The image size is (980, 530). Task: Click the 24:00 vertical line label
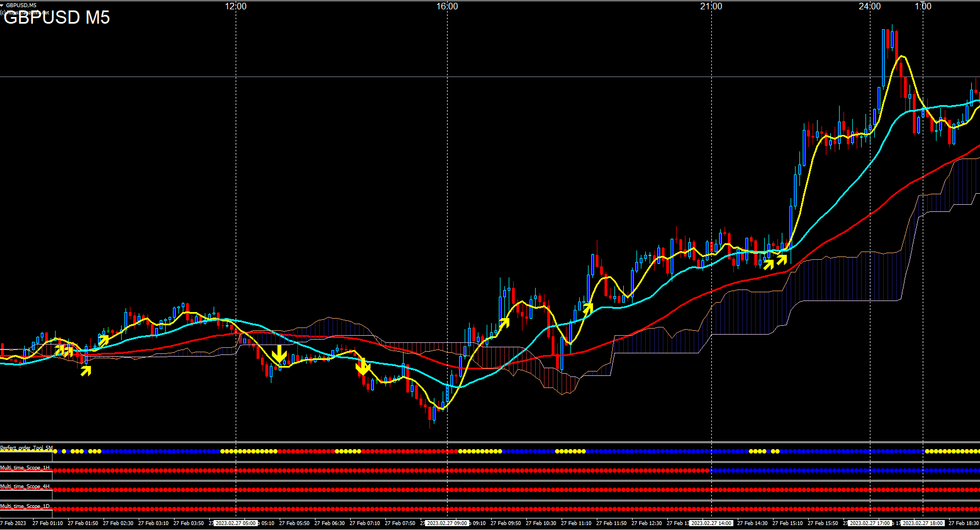click(870, 6)
